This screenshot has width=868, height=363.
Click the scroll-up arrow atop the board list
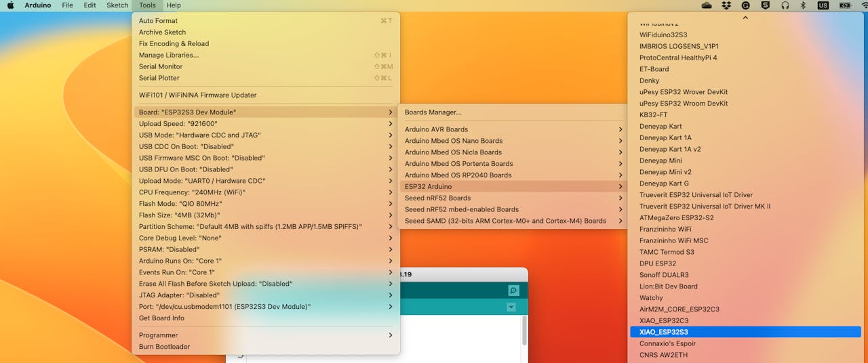click(745, 18)
